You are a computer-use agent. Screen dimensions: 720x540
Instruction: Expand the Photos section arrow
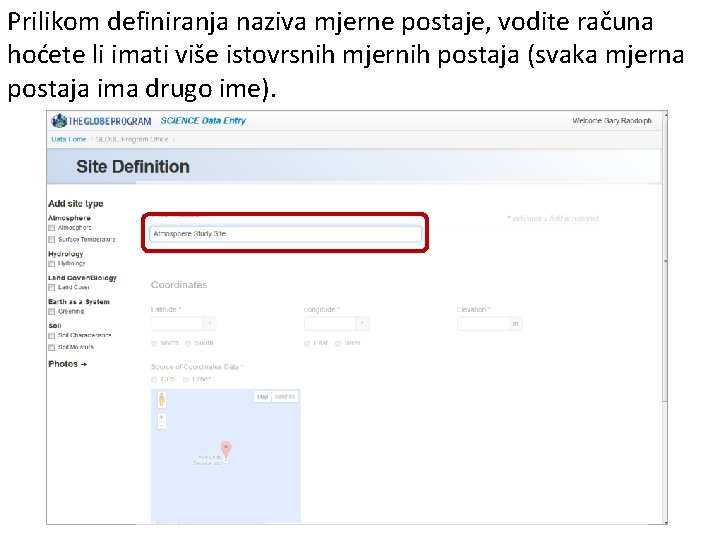click(84, 365)
